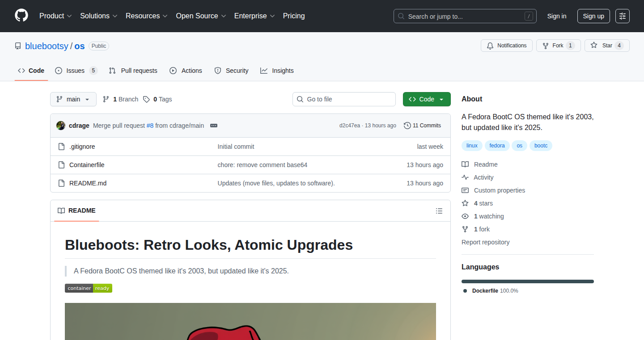Open the Insights tab

(277, 71)
